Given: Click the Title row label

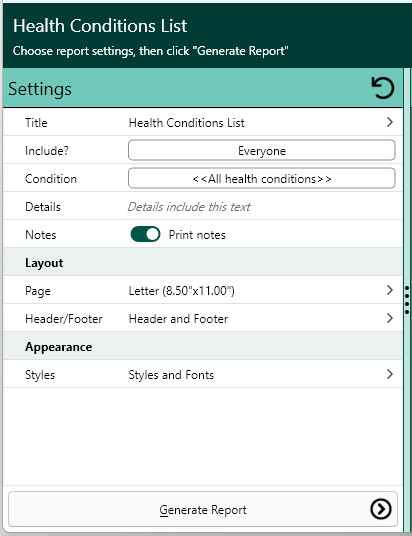Looking at the screenshot, I should [36, 123].
